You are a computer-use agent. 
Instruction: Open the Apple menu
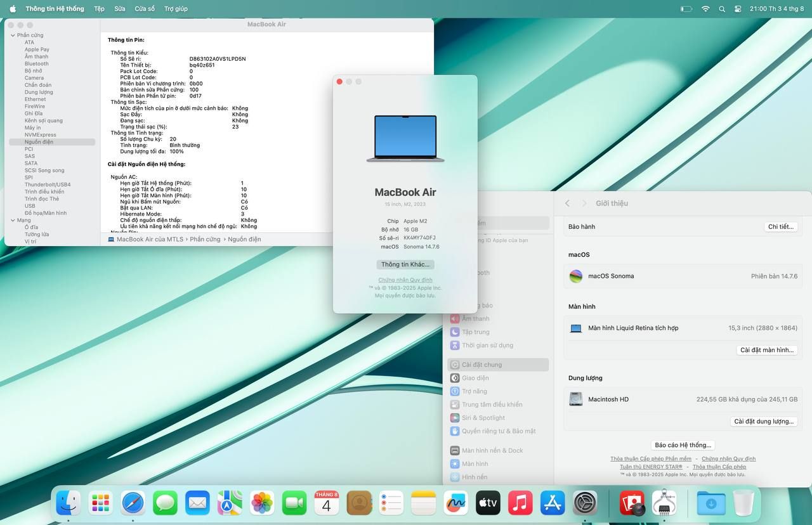click(13, 9)
